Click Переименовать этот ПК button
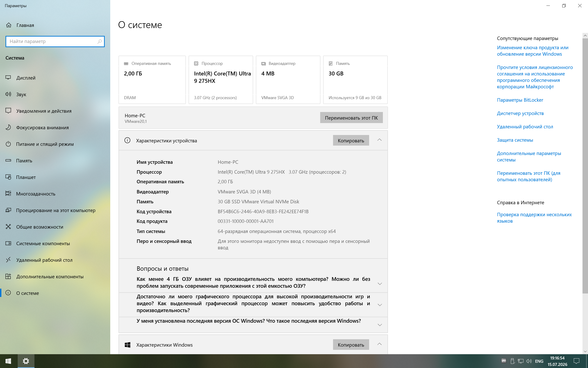Image resolution: width=588 pixels, height=368 pixels. [x=351, y=118]
